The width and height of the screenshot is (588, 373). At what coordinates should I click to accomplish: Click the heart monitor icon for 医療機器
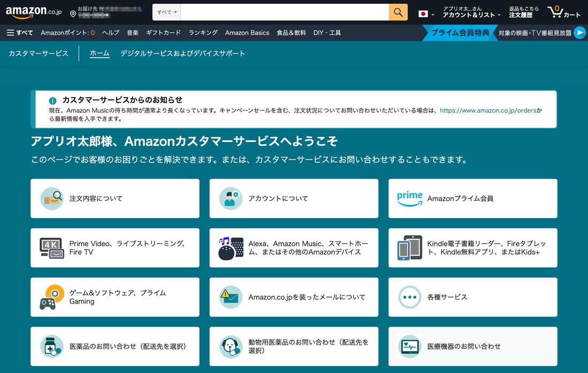click(x=409, y=346)
